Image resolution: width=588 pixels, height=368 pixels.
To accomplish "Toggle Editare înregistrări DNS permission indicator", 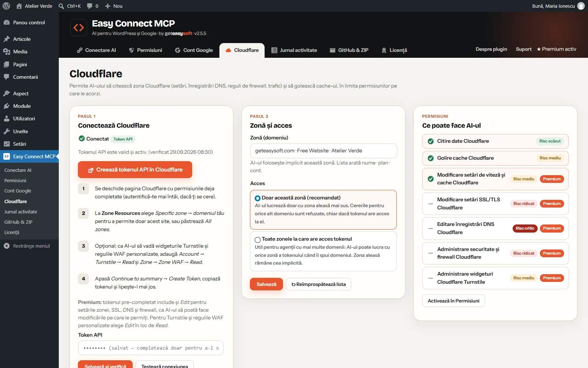I will [431, 228].
